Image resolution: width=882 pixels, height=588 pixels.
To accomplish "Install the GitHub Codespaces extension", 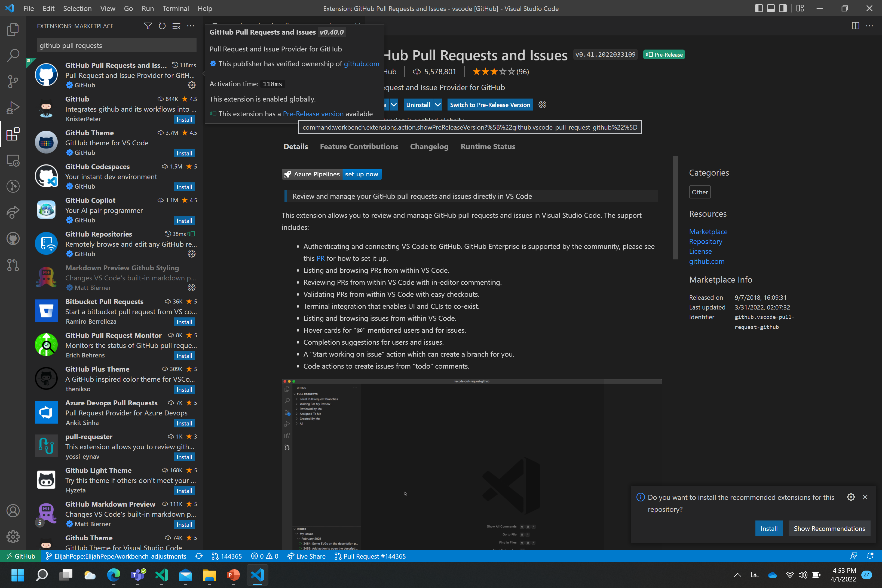I will (x=184, y=187).
